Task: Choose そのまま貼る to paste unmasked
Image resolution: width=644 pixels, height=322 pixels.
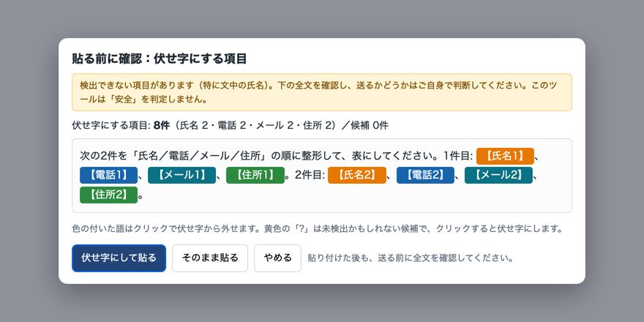Action: 210,258
